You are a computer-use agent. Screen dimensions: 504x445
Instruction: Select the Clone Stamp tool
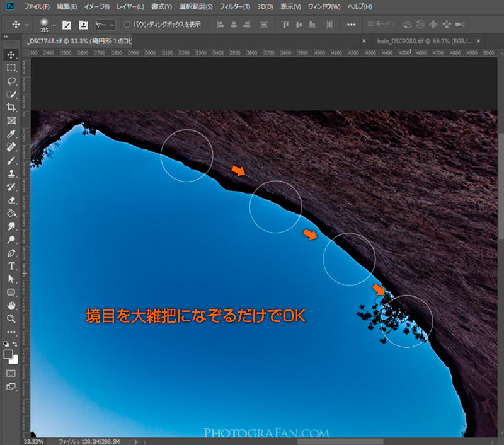coord(11,173)
